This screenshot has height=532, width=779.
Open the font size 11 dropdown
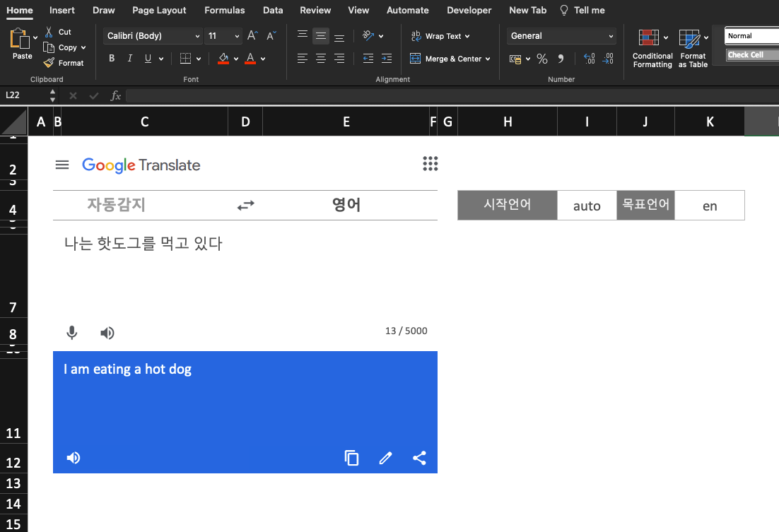[223, 36]
